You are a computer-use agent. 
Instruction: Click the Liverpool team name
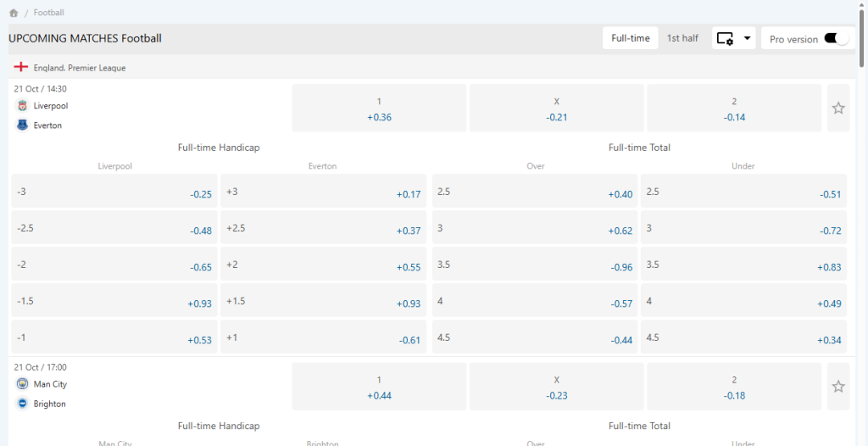51,106
